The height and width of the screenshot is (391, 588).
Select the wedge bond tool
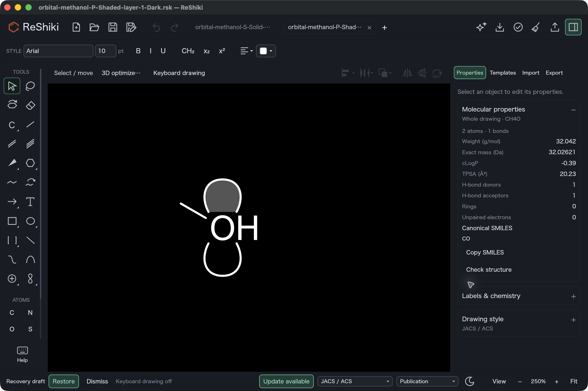point(12,163)
